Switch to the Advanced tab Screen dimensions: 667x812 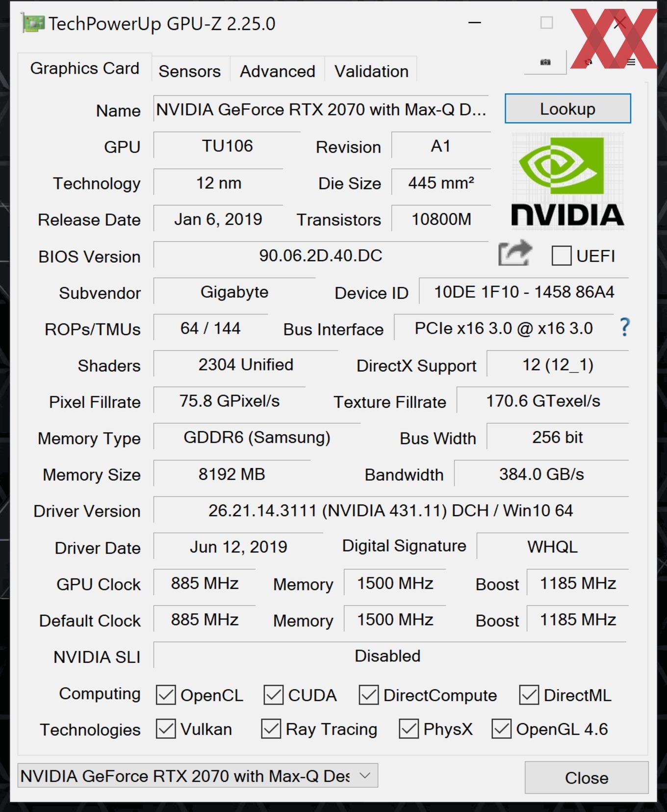pyautogui.click(x=277, y=71)
